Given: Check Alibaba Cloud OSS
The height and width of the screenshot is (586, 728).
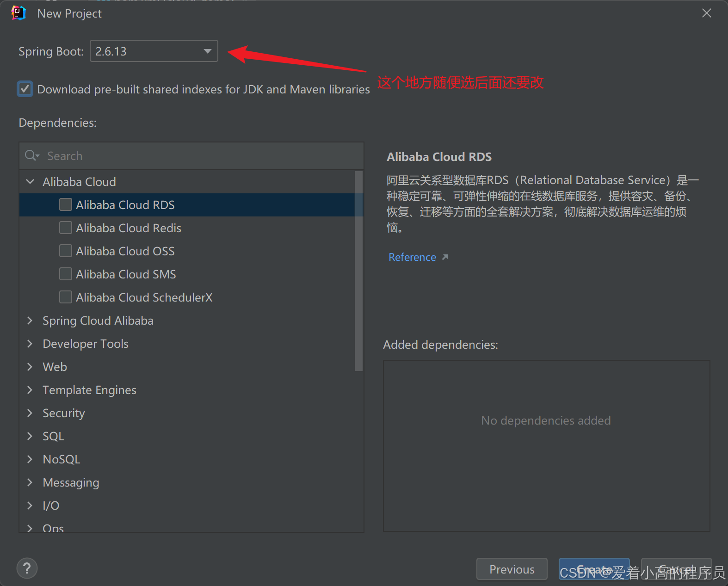Looking at the screenshot, I should 66,251.
